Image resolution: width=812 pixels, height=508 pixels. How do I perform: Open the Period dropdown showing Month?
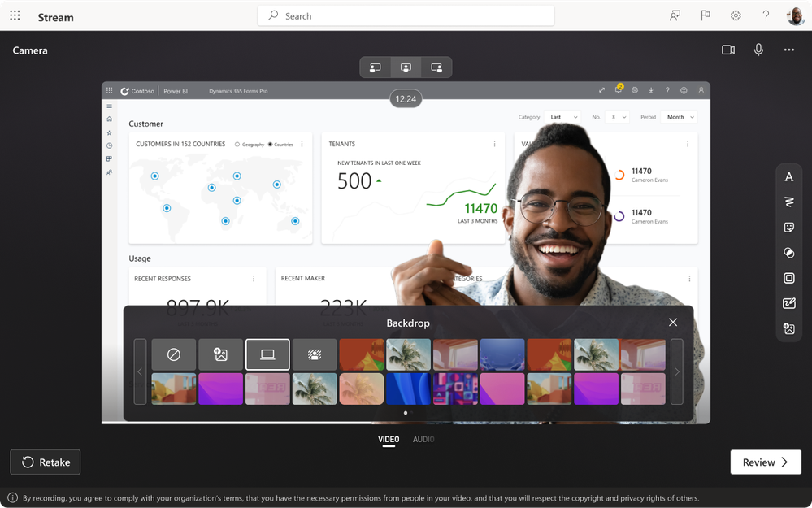tap(680, 117)
